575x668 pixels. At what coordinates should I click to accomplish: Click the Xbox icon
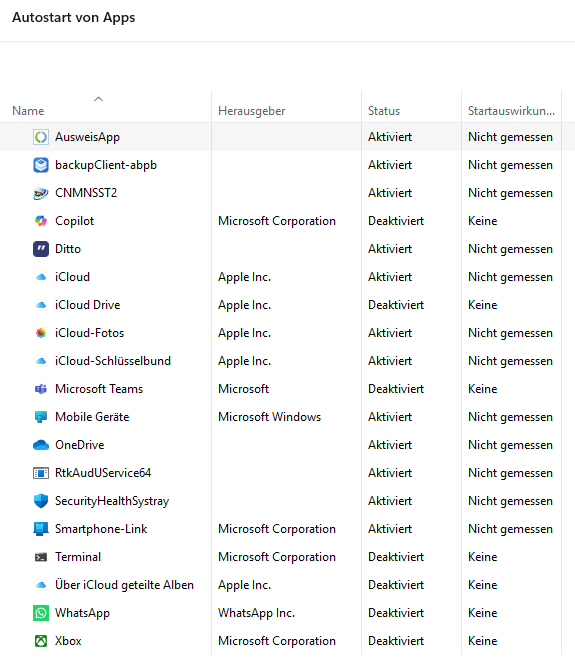click(x=41, y=641)
